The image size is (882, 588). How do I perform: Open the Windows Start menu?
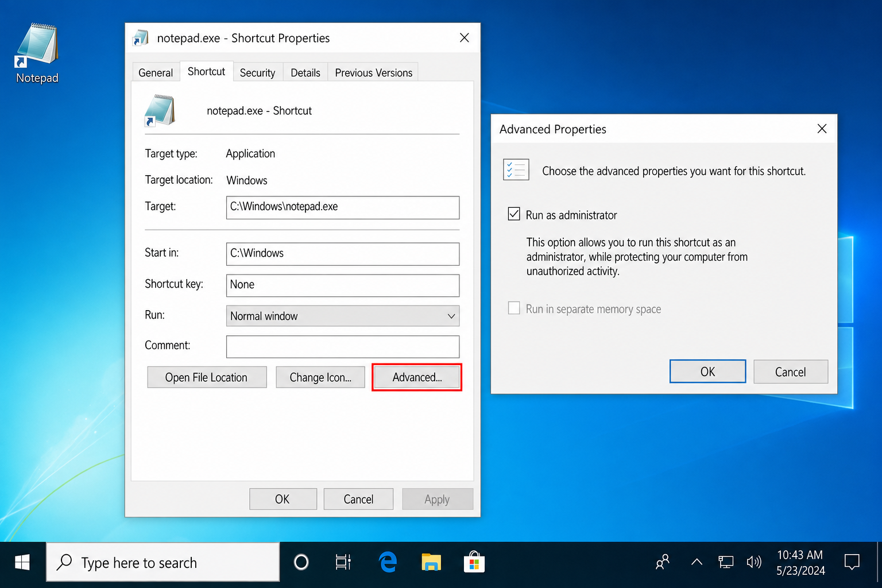pos(22,563)
